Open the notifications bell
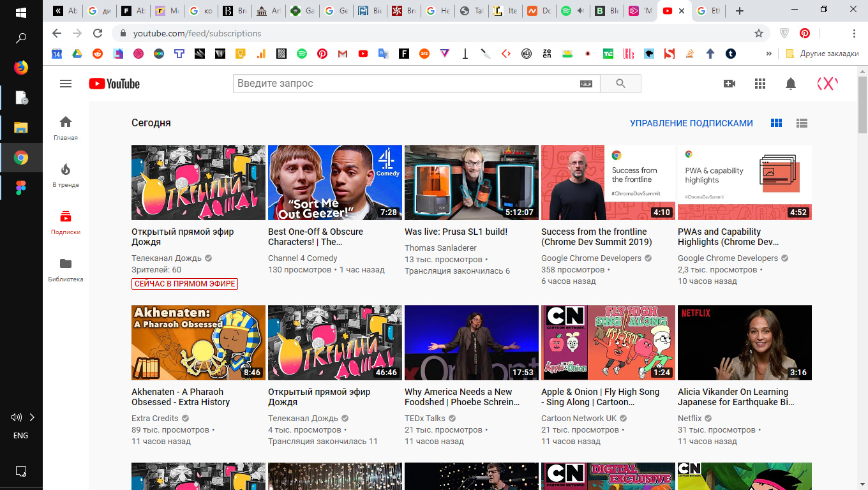 [x=791, y=84]
